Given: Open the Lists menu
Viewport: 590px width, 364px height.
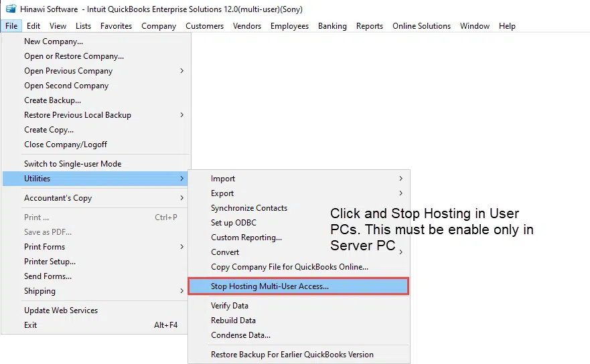Looking at the screenshot, I should click(83, 26).
